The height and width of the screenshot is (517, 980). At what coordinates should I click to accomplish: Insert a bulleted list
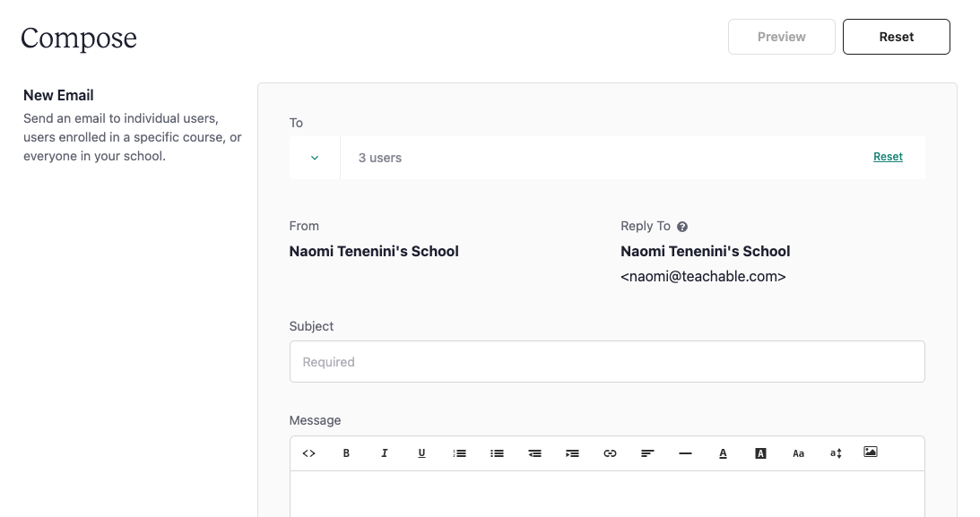497,453
